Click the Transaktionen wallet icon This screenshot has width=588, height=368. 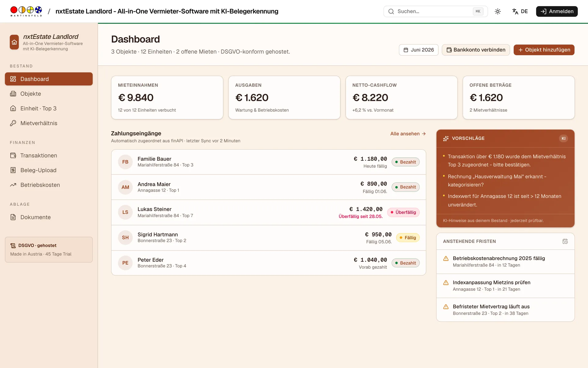click(13, 155)
